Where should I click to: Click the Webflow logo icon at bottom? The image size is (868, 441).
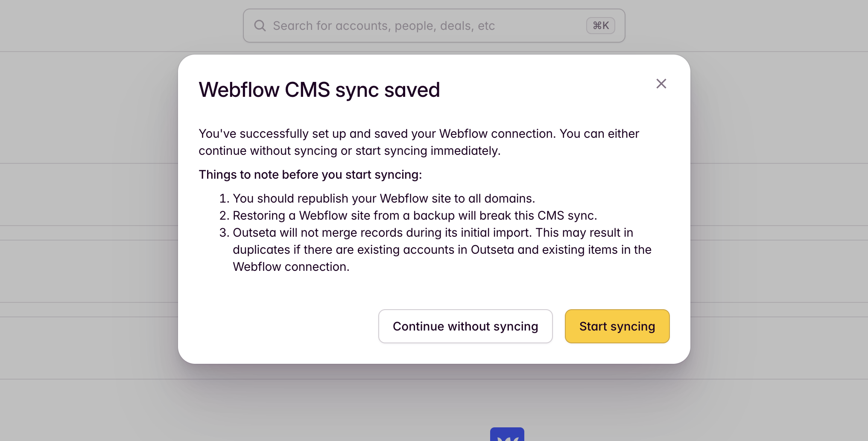[x=507, y=434]
